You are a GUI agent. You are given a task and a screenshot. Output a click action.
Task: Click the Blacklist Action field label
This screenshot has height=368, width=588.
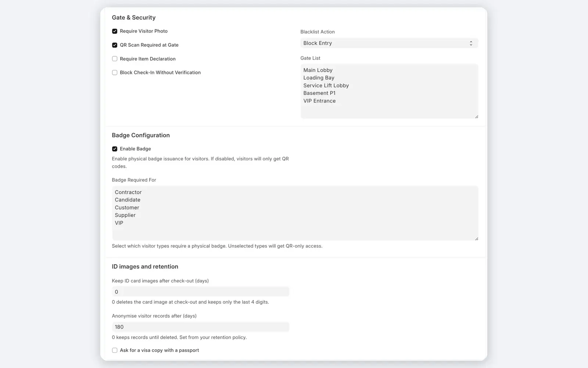click(x=318, y=32)
